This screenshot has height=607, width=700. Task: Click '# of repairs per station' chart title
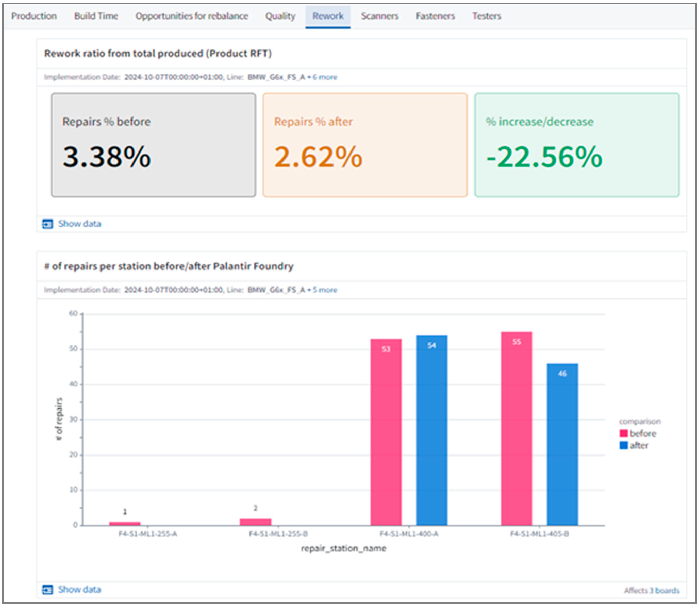click(169, 266)
